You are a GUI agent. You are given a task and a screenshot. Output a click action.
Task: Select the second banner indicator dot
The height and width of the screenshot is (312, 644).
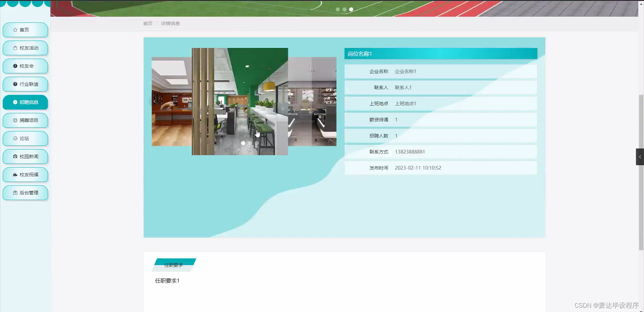pos(344,9)
